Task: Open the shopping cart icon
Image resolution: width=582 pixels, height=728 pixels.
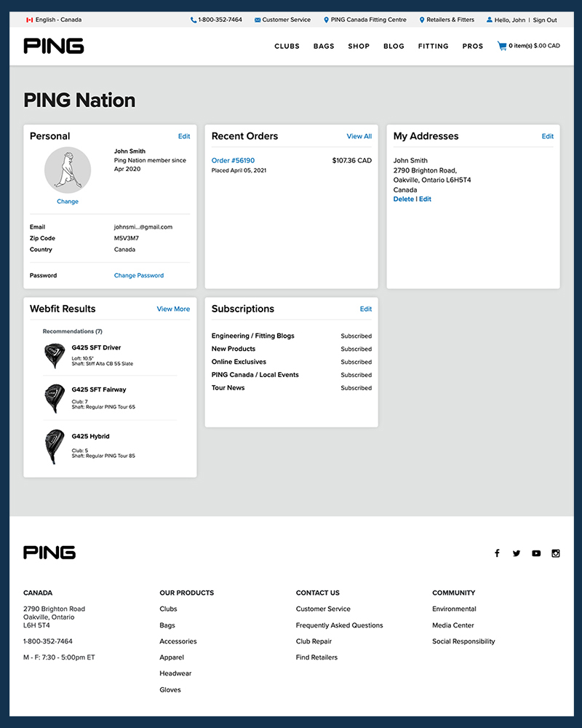Action: [501, 45]
